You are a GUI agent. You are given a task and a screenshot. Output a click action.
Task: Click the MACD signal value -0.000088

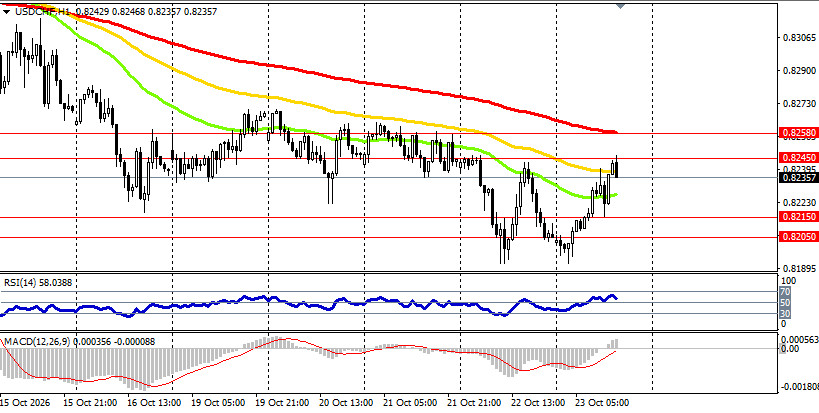coord(135,341)
